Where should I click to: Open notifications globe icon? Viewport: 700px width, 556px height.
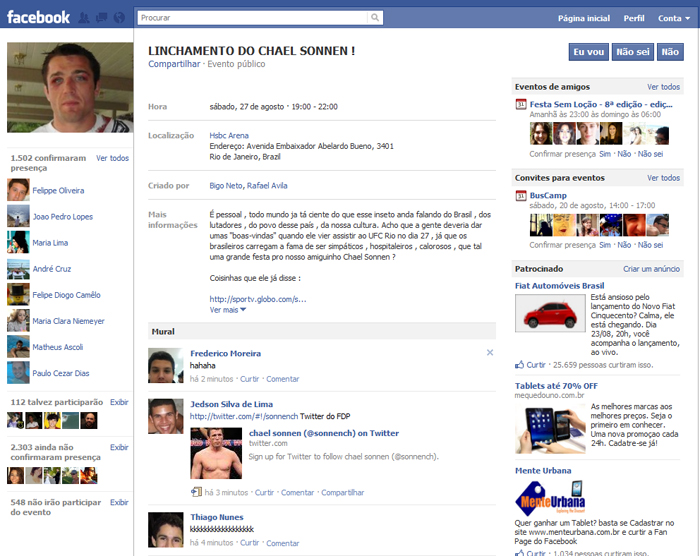[119, 18]
